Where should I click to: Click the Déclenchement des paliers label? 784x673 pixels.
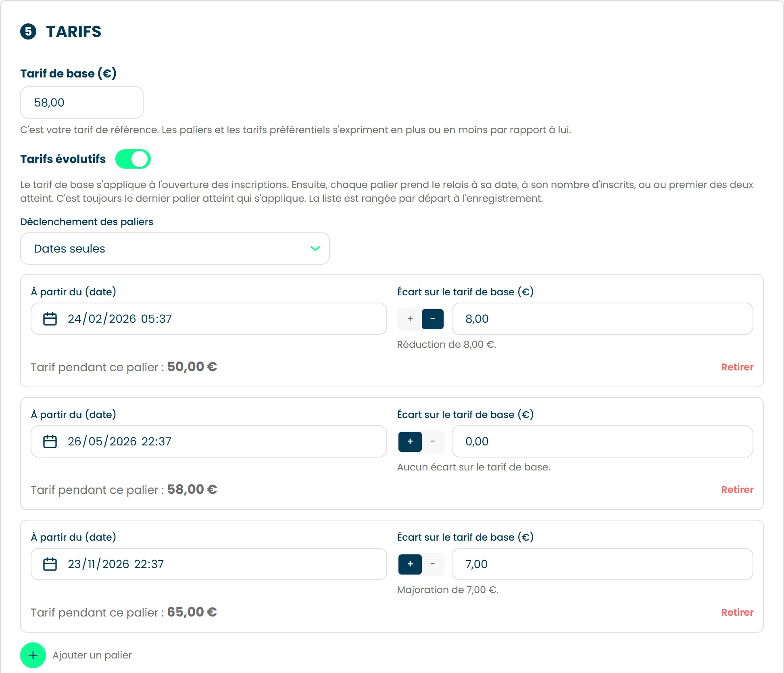point(87,222)
